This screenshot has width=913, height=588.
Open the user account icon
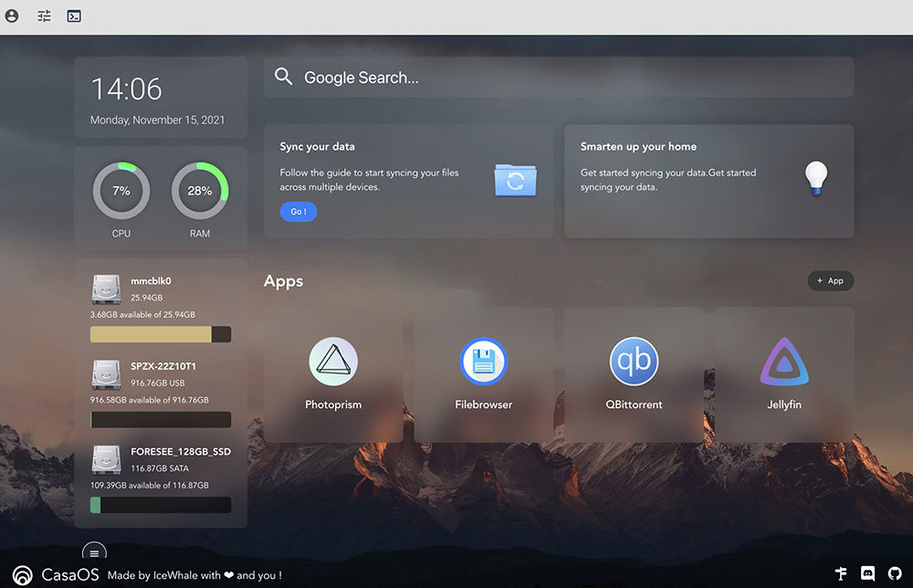pos(12,16)
